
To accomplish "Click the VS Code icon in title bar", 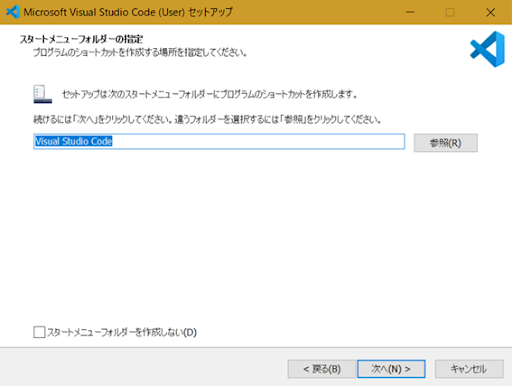I will pyautogui.click(x=13, y=12).
